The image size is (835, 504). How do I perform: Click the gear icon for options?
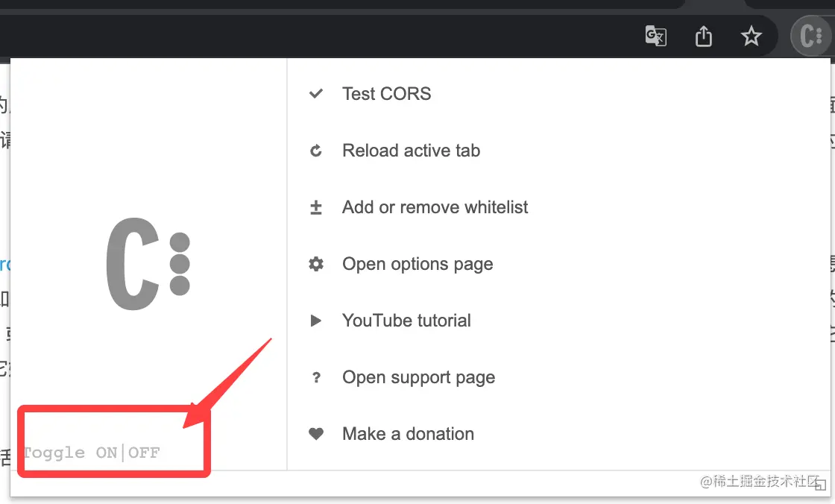pyautogui.click(x=316, y=264)
